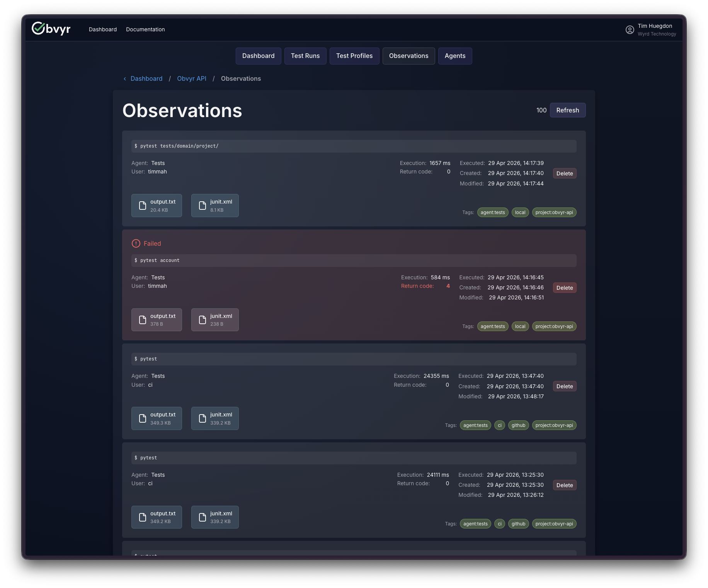Screen dimensions: 708x588
Task: Click the local tag on the failed observation
Action: (x=520, y=326)
